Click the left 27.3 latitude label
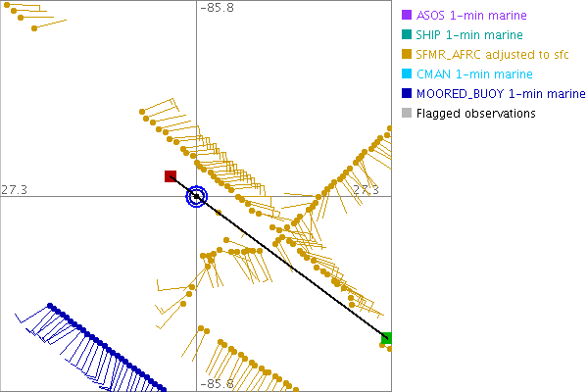Screen dimensions: 588x392 click(x=14, y=188)
